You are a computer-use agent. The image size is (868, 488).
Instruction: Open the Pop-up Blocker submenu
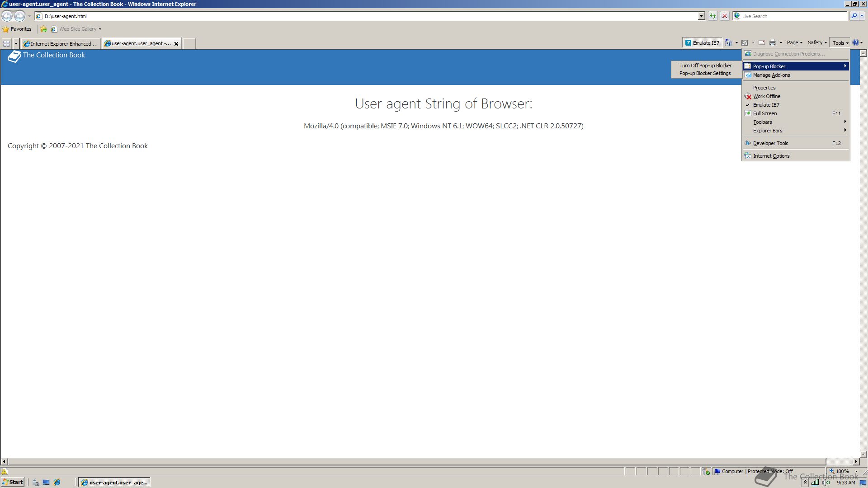(x=796, y=66)
